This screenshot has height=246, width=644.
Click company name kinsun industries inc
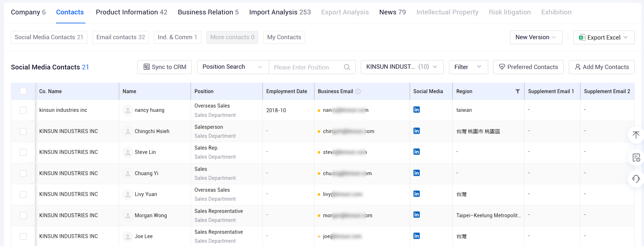click(x=63, y=110)
